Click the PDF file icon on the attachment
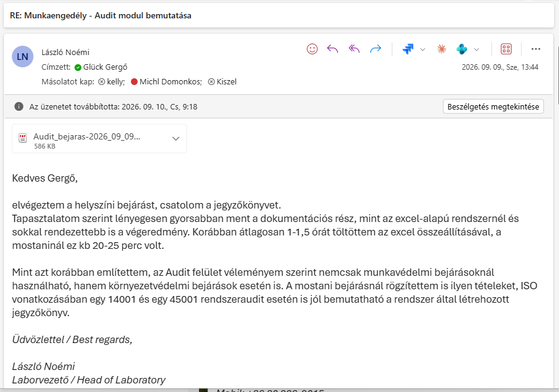Screen dimensions: 559x392 23,138
